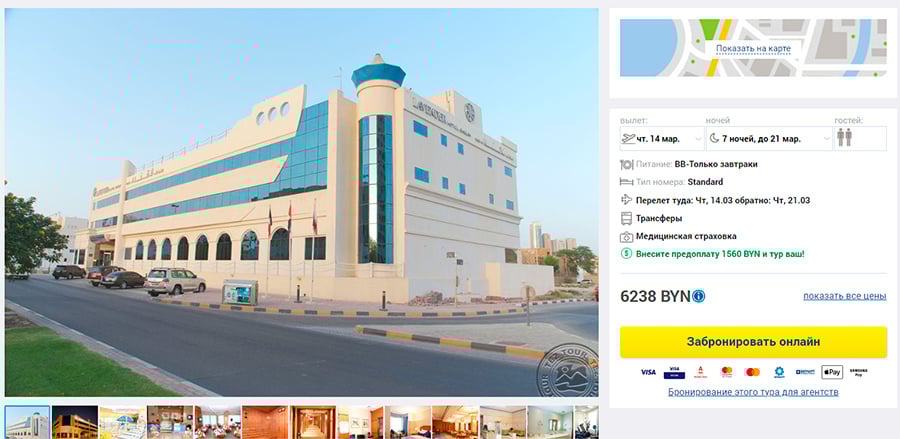Screen dimensions: 900x439
Task: Click the Samsung Pay logo
Action: [858, 372]
